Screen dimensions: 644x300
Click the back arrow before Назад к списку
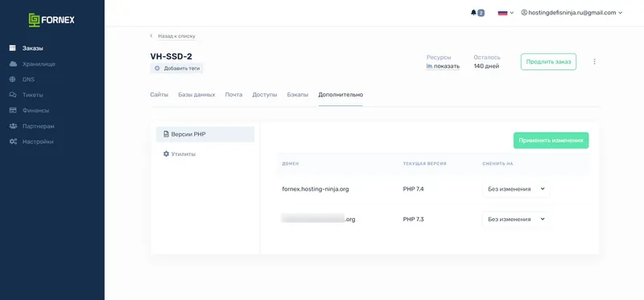tap(151, 36)
